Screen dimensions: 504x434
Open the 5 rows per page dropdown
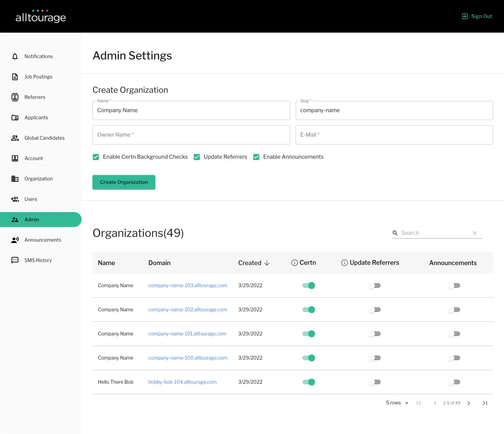pos(397,403)
